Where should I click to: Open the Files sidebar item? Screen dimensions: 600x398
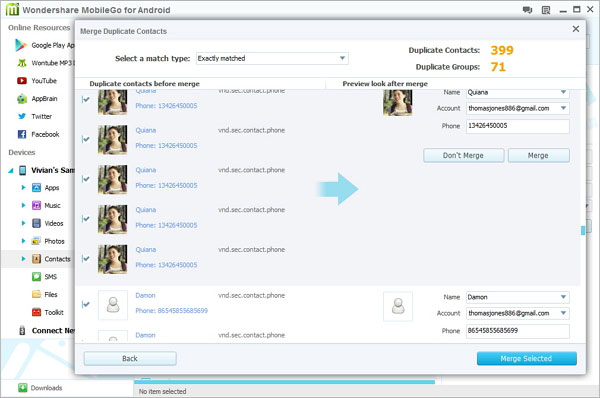pos(51,294)
